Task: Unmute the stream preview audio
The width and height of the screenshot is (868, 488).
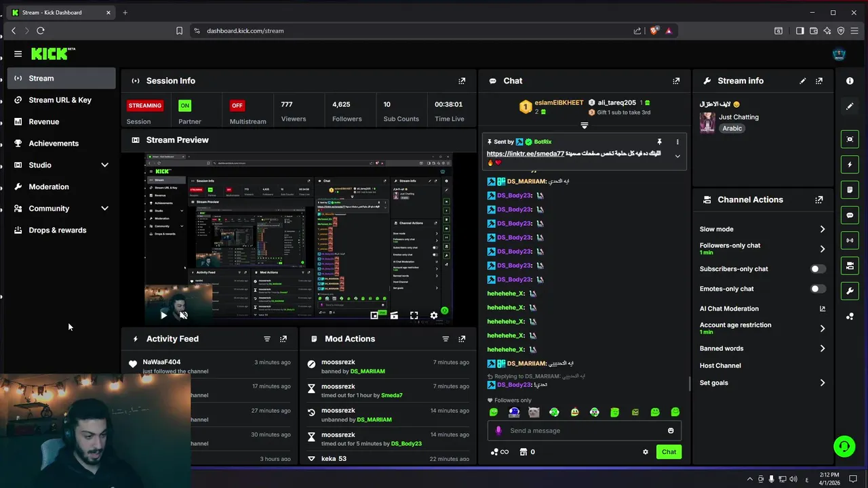Action: 183,315
